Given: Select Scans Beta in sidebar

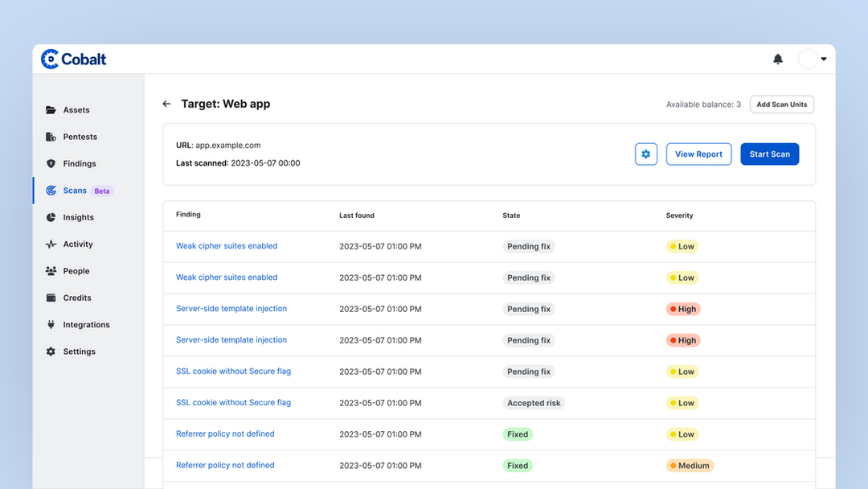Looking at the screenshot, I should pos(76,191).
